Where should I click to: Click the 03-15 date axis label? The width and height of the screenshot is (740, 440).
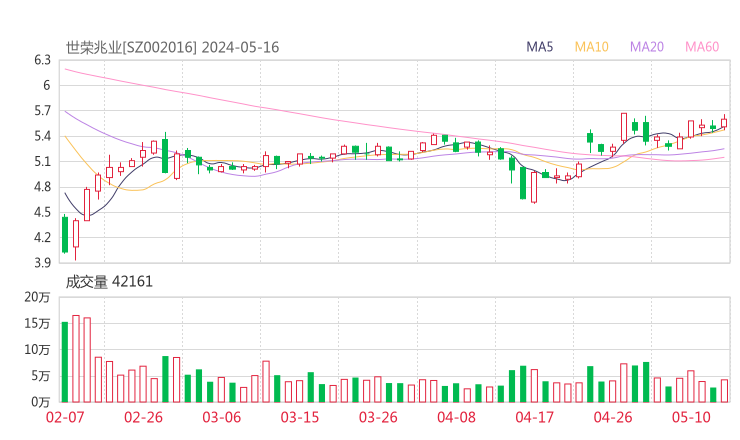[300, 417]
